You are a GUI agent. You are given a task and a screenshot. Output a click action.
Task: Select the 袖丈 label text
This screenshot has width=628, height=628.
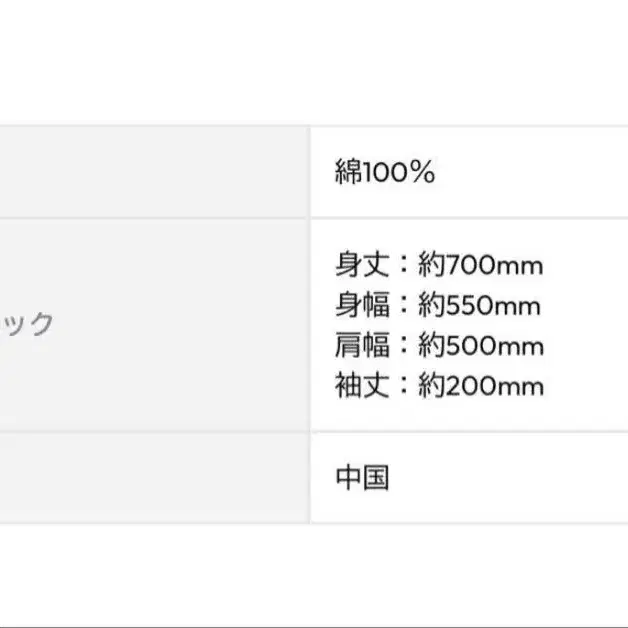(362, 385)
